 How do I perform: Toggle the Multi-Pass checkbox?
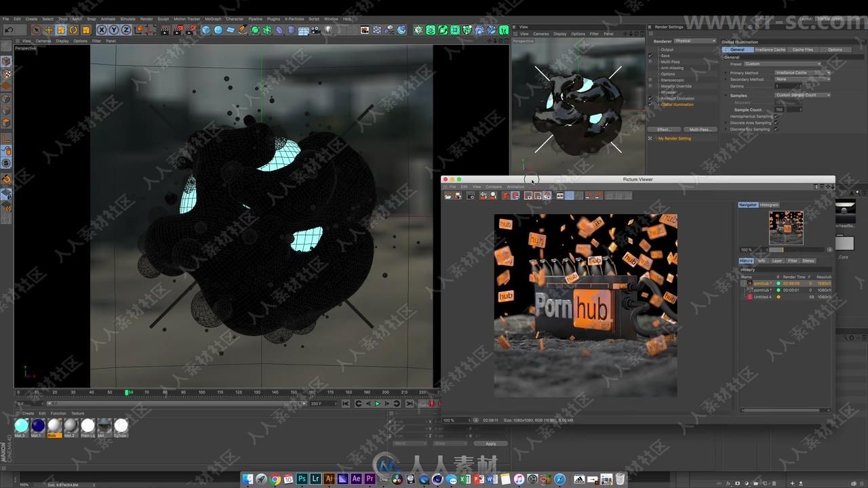pos(650,62)
